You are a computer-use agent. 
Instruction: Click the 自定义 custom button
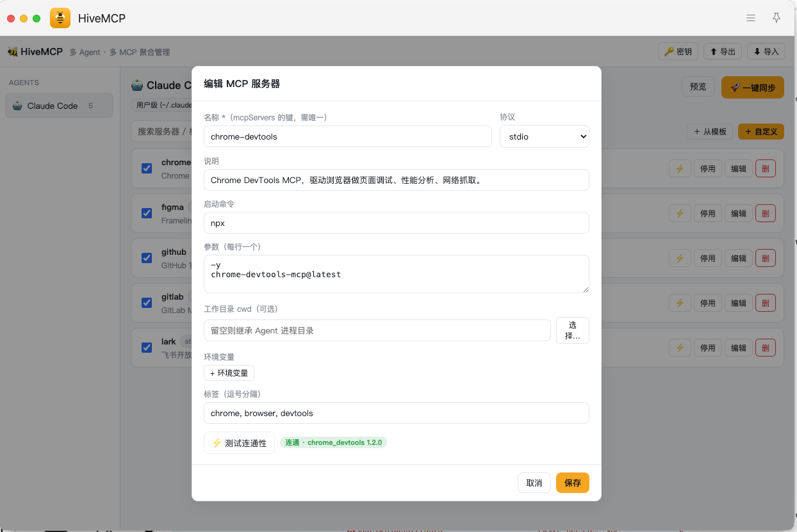point(761,131)
